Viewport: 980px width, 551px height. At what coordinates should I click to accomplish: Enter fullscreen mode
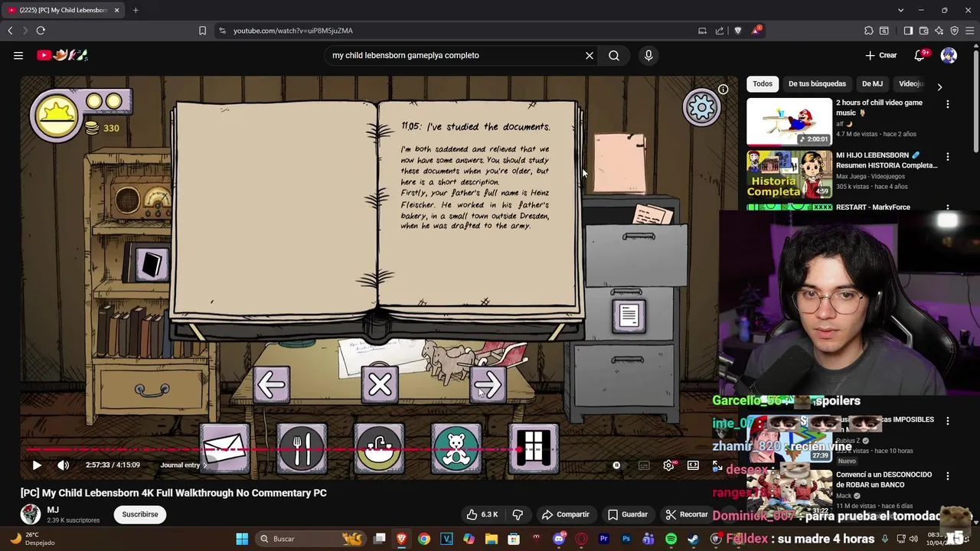tap(717, 465)
